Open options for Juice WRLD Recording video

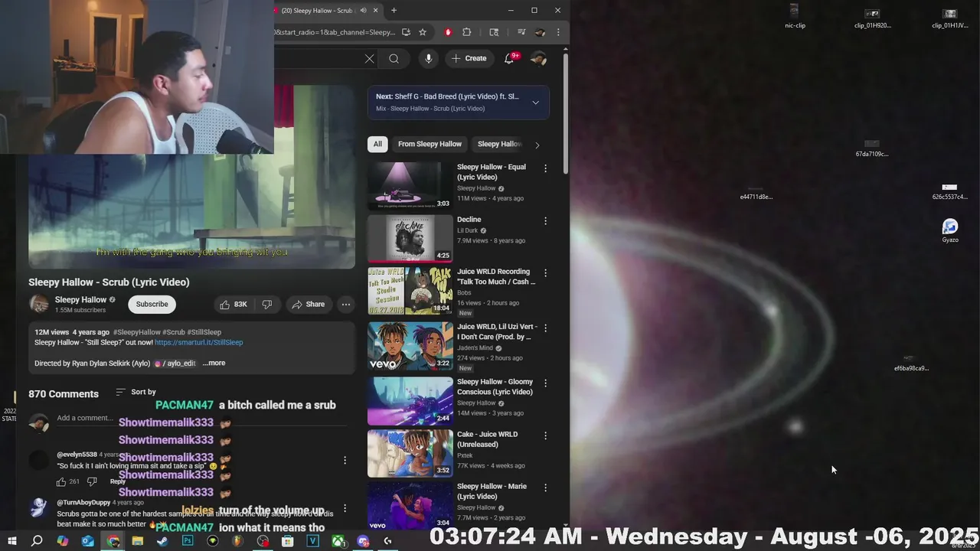coord(545,273)
